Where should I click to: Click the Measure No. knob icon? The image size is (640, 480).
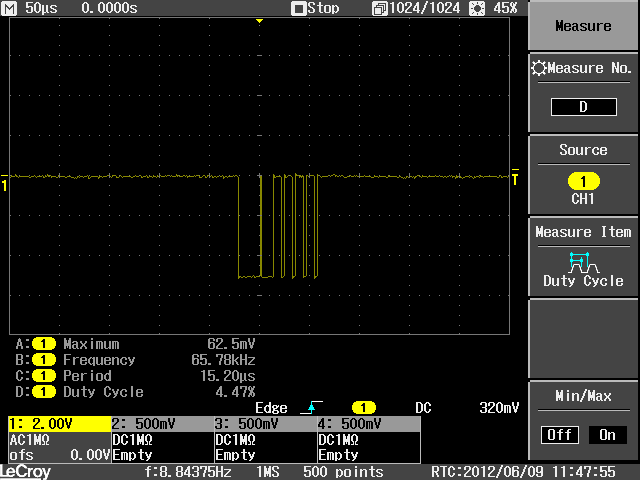(538, 68)
